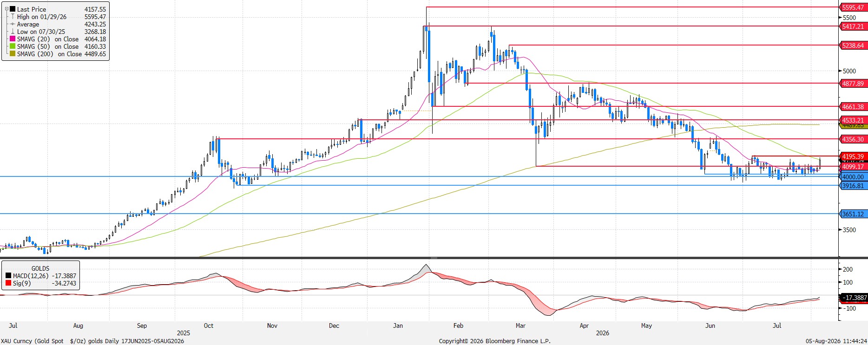Click the 2026 year label on axis

point(603,333)
